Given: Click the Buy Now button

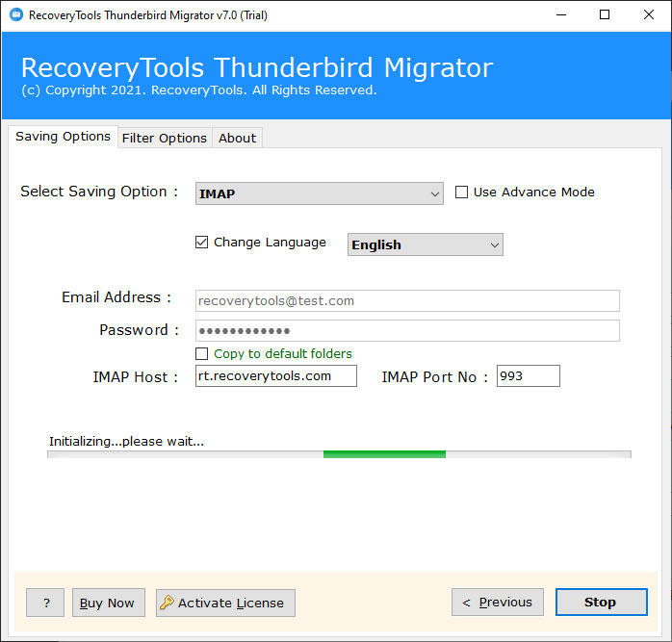Looking at the screenshot, I should click(x=109, y=603).
